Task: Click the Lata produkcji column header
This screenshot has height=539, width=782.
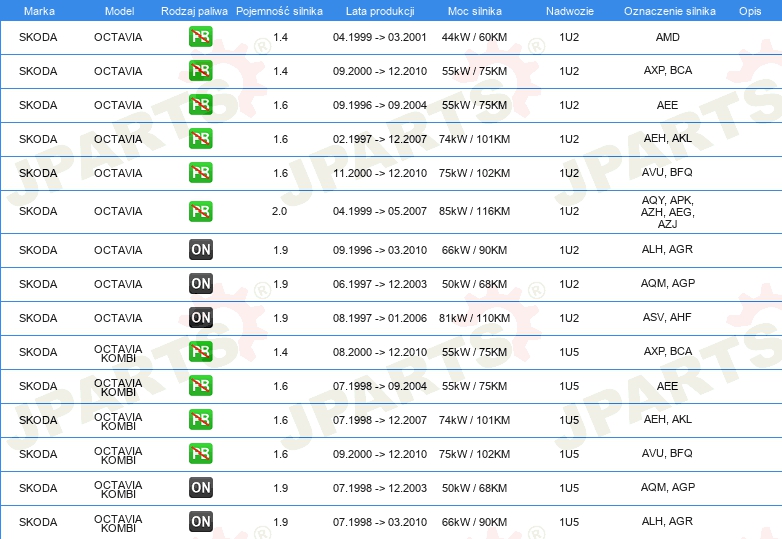Action: pos(380,11)
